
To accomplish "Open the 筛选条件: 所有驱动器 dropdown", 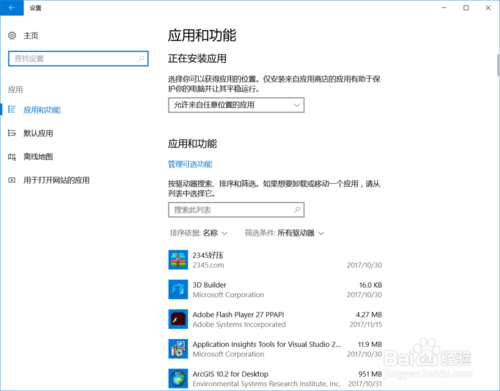I will (x=284, y=233).
